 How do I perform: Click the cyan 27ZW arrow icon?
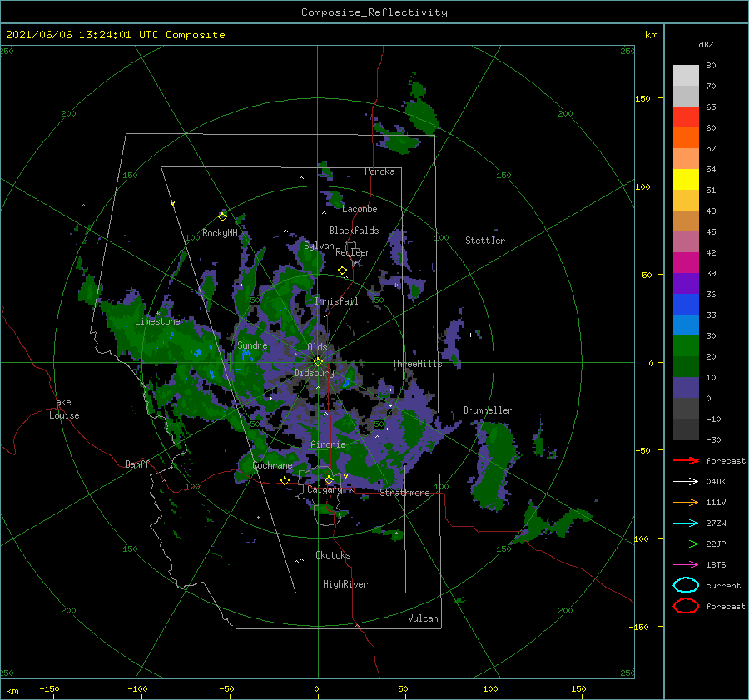pyautogui.click(x=686, y=524)
